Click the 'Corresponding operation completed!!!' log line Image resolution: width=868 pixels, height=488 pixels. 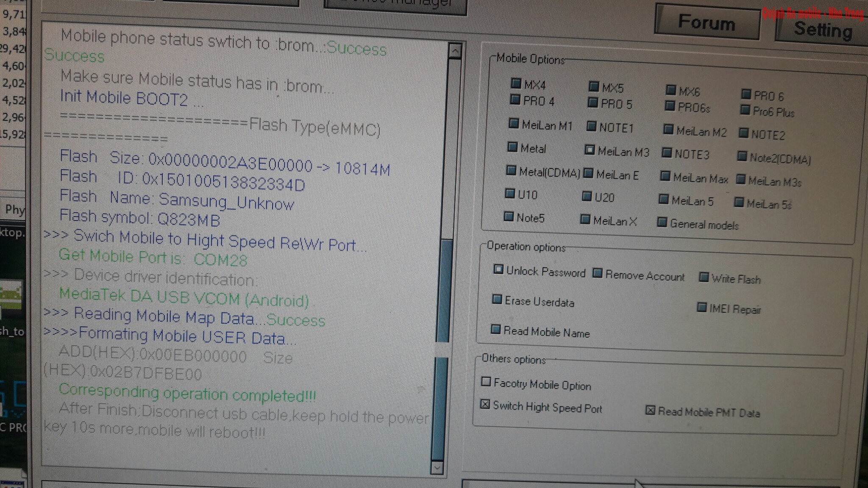[x=187, y=393]
